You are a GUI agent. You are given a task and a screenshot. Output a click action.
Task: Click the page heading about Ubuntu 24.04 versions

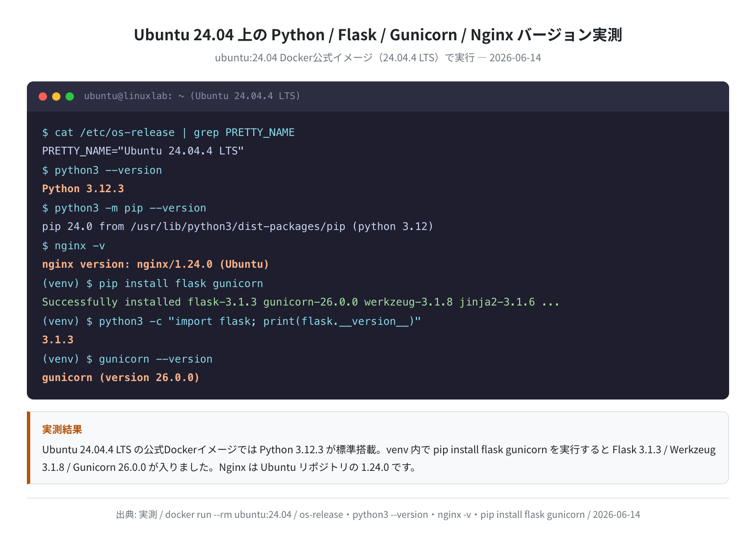click(378, 35)
